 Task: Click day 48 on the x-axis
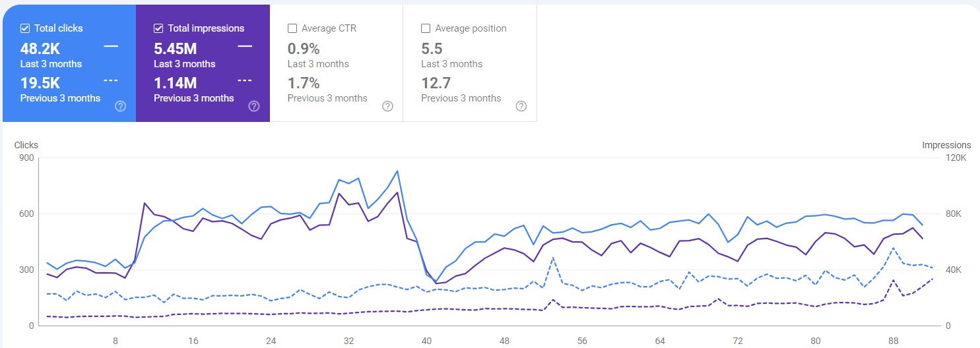click(x=505, y=341)
